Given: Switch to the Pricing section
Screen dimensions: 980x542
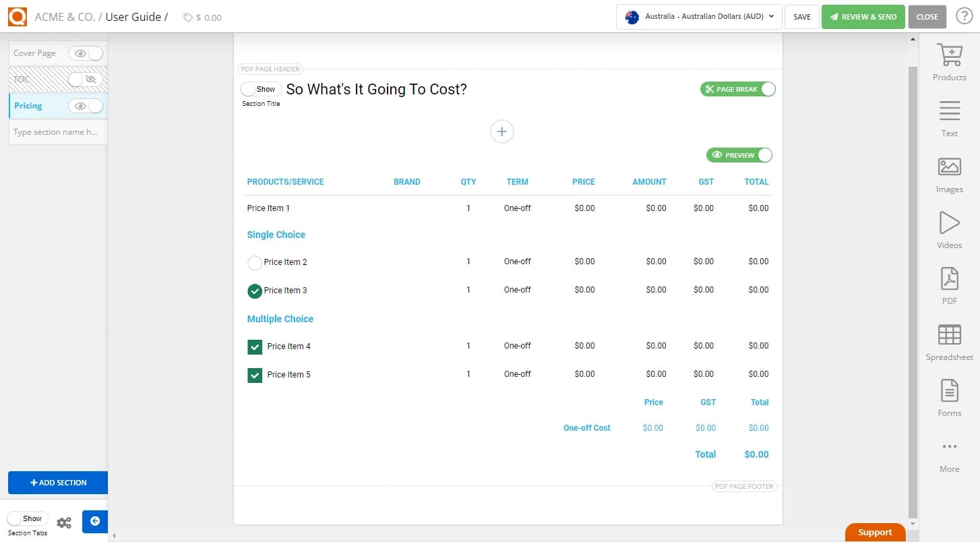Looking at the screenshot, I should click(x=28, y=106).
